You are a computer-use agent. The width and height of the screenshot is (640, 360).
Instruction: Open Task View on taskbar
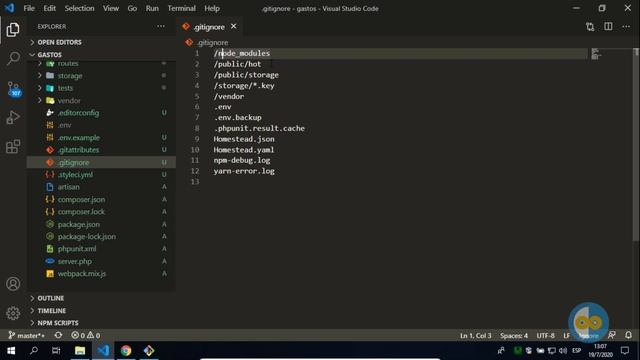point(56,351)
